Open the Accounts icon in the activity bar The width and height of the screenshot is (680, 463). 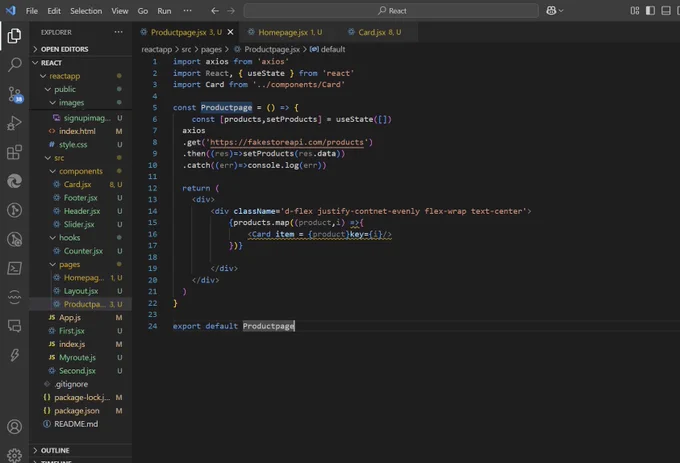14,427
